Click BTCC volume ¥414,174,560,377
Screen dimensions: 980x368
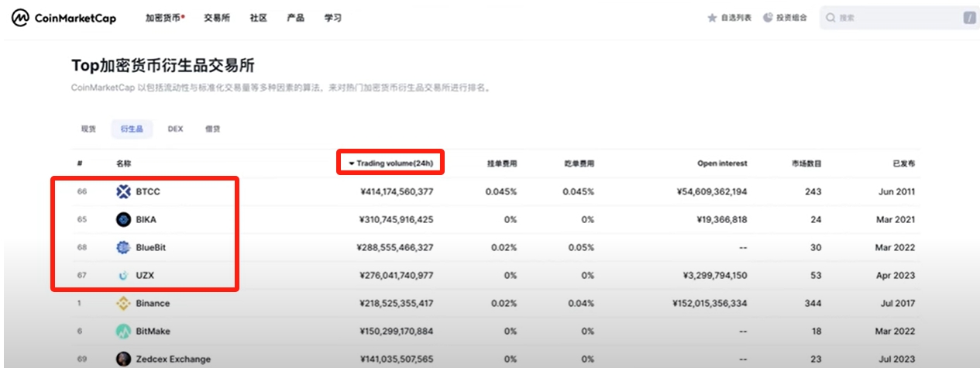(x=397, y=191)
